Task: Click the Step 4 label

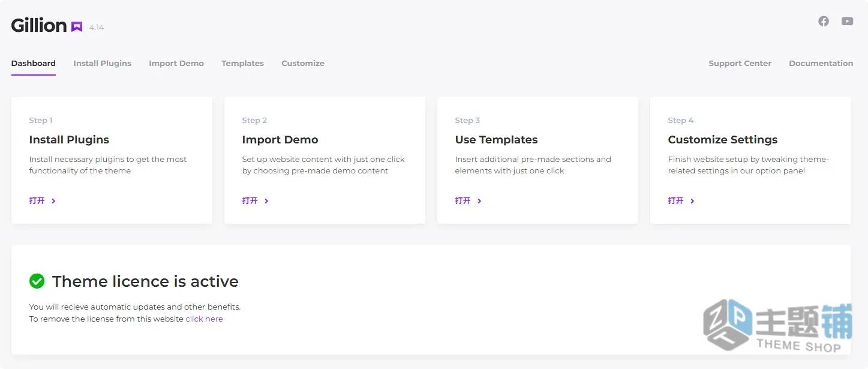Action: click(681, 121)
